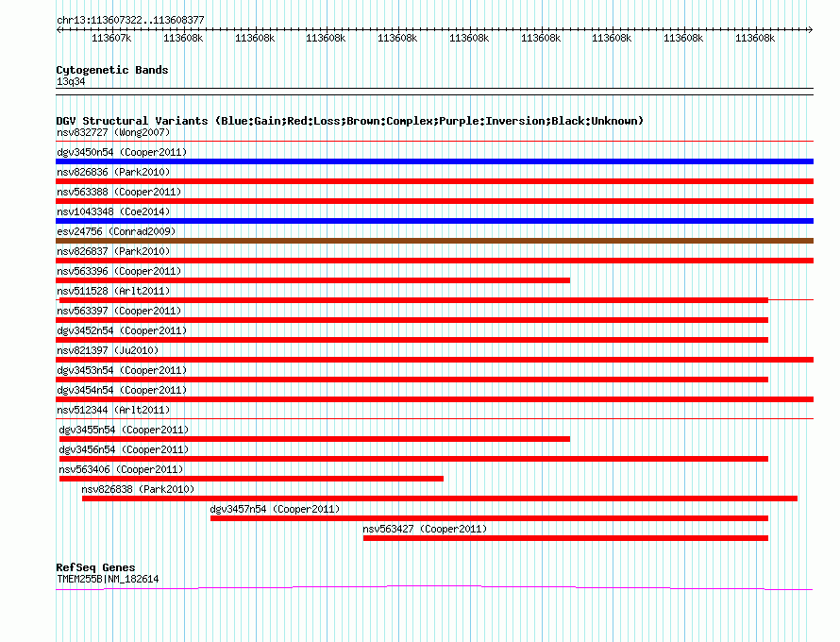Click the dgv3457n54 red bar
Viewport: 840px width, 642px height.
489,518
